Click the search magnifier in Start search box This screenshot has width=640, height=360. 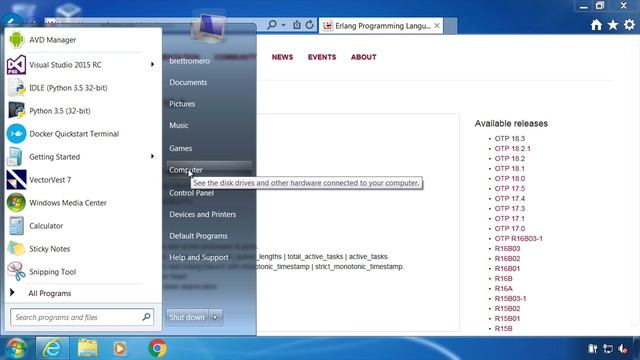click(146, 317)
